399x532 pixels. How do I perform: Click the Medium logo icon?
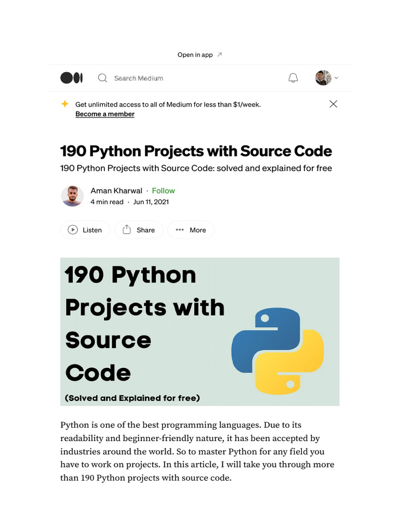[x=71, y=78]
